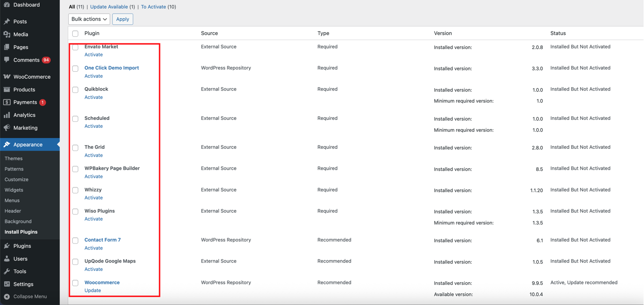Click the red Payments notification badge
The image size is (644, 305).
[x=42, y=102]
